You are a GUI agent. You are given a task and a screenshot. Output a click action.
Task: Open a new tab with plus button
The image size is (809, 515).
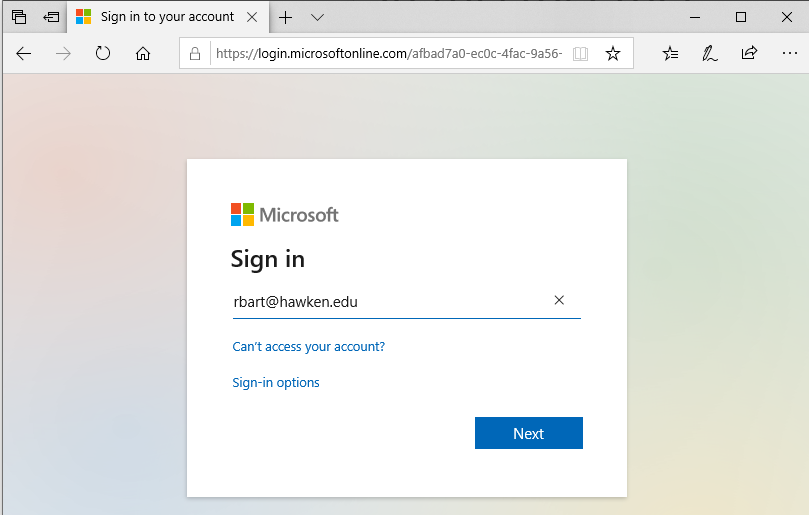pos(285,18)
